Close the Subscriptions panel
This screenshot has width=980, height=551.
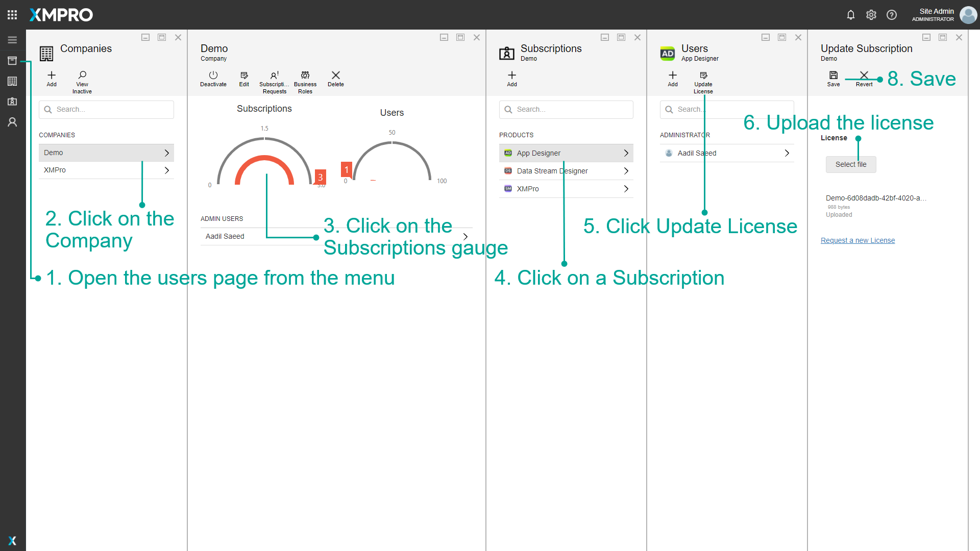pos(638,37)
